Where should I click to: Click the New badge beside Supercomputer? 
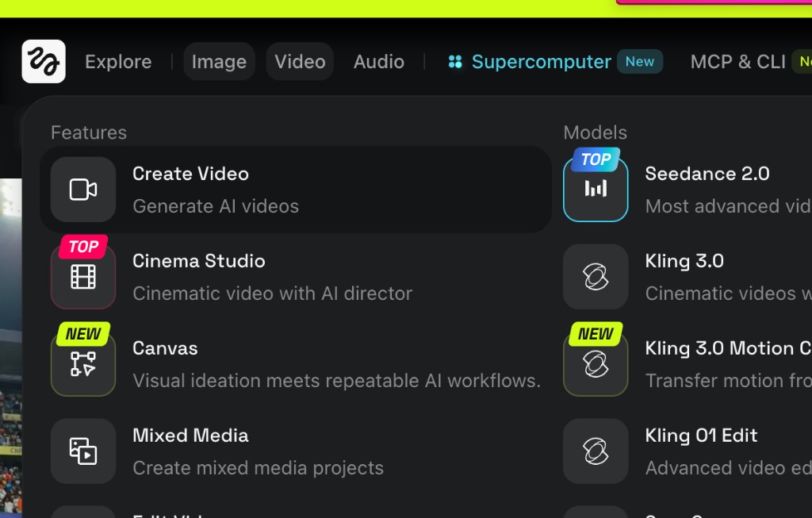tap(640, 62)
